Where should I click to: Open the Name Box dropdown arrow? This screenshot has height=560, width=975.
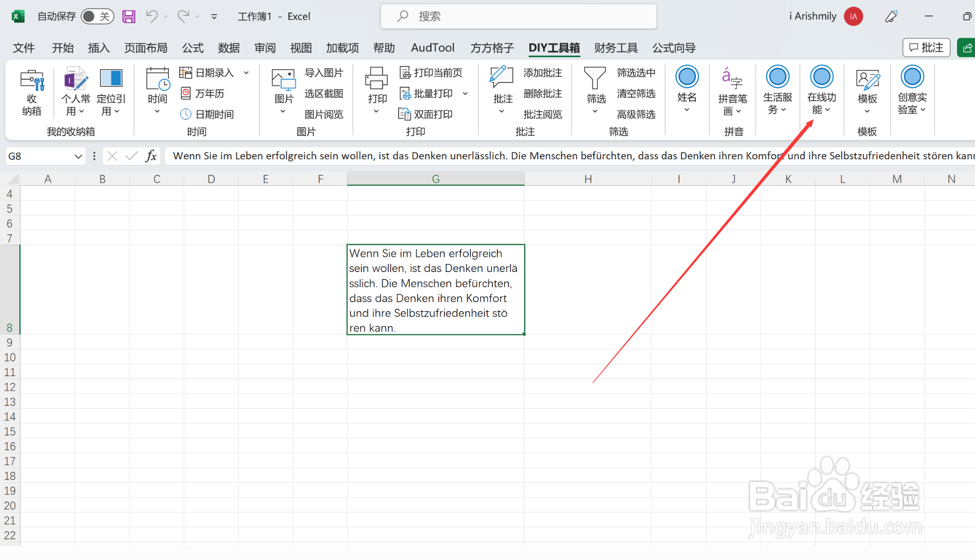point(78,156)
